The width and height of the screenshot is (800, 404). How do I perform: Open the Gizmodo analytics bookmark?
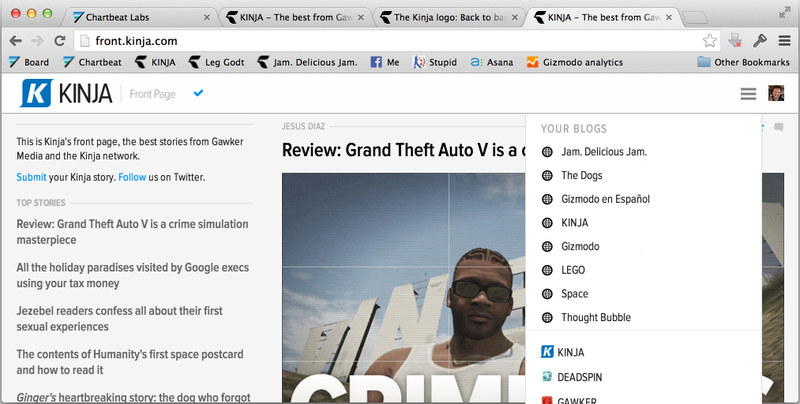575,62
